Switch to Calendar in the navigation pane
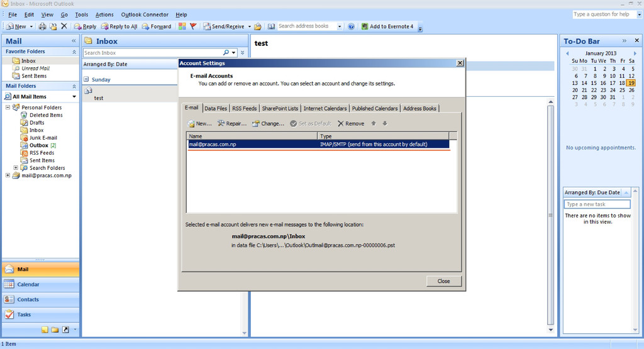Image resolution: width=644 pixels, height=349 pixels. pyautogui.click(x=41, y=284)
